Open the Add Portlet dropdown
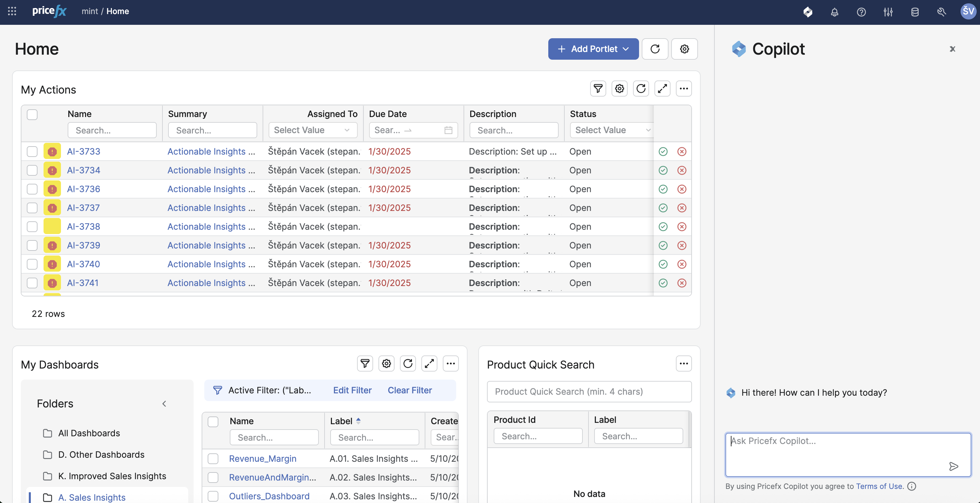Screen dimensions: 980x503 (593, 49)
